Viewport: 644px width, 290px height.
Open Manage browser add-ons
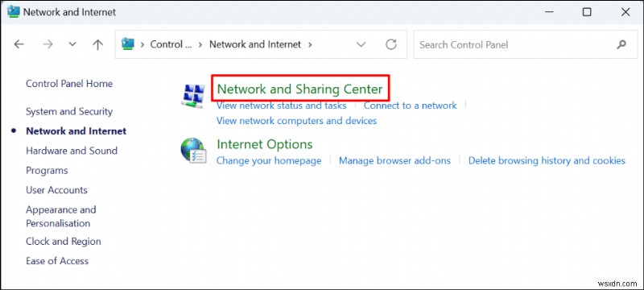394,160
